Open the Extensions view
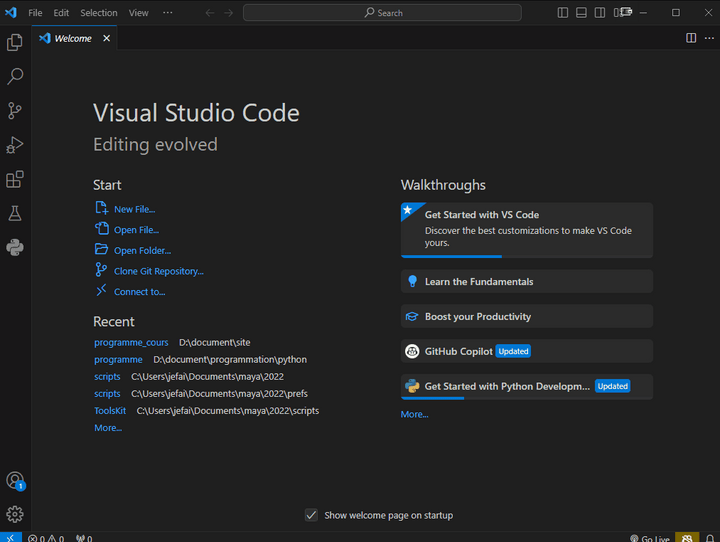 tap(15, 180)
